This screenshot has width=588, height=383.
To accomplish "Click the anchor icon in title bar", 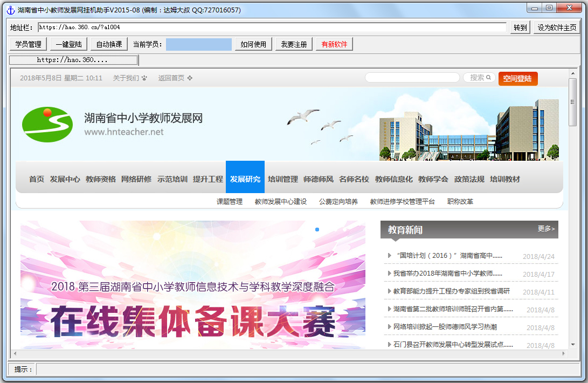I will 10,10.
